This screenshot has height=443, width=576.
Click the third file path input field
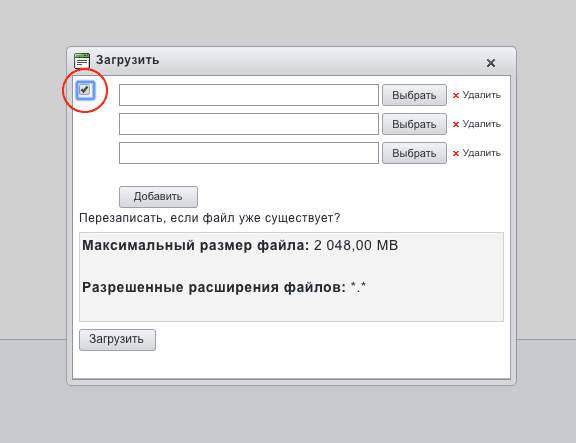tap(249, 153)
